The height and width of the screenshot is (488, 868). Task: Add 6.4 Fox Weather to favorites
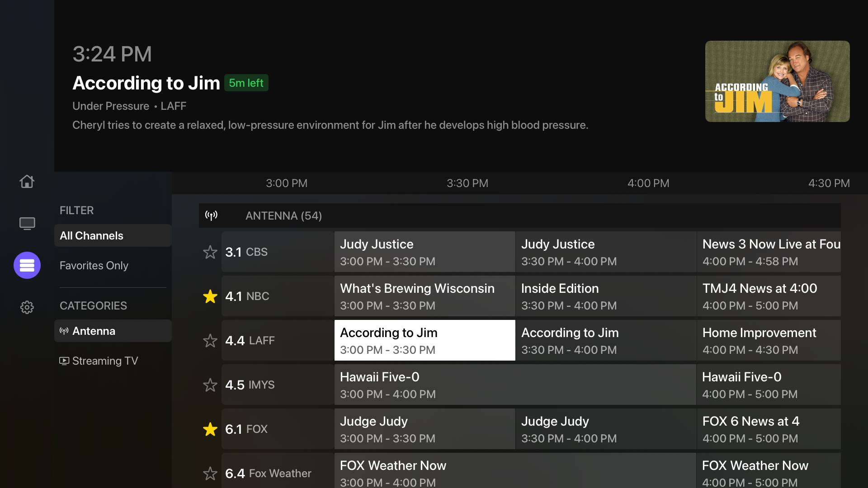pyautogui.click(x=210, y=473)
